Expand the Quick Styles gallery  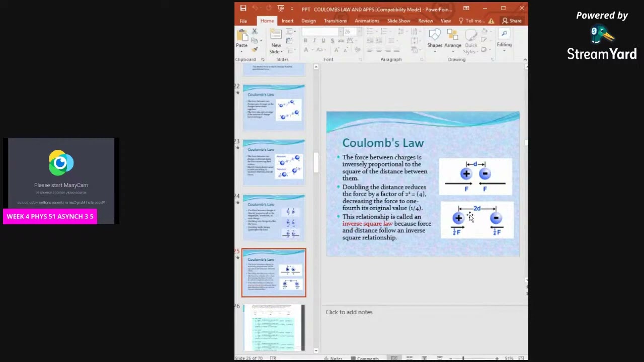(470, 41)
